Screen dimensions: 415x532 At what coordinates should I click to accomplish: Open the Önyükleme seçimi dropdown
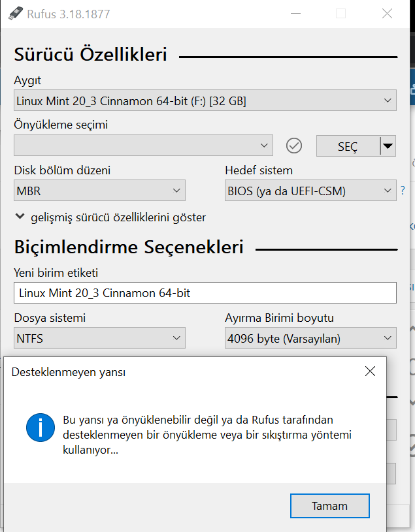point(143,146)
